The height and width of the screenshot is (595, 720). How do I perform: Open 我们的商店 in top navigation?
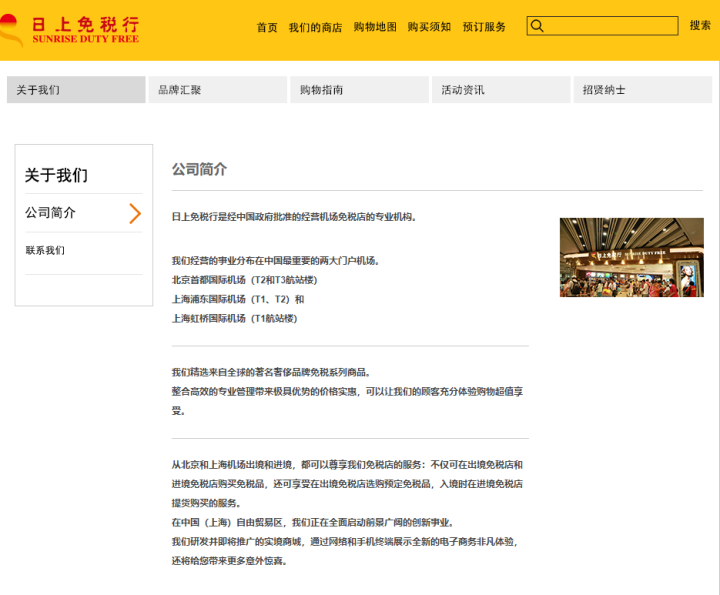(315, 27)
